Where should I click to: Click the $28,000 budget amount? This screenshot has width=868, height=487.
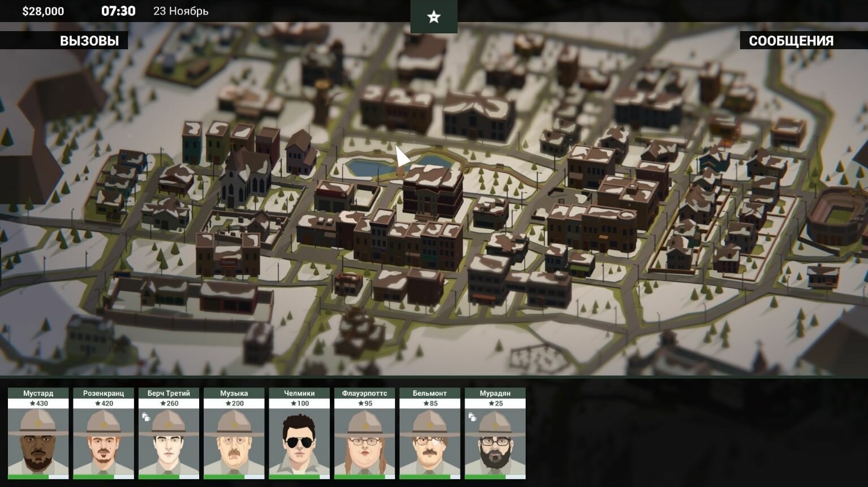(43, 11)
